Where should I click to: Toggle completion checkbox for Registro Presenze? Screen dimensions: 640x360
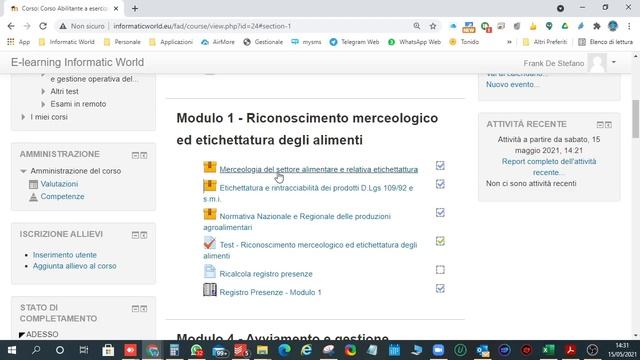pos(440,289)
